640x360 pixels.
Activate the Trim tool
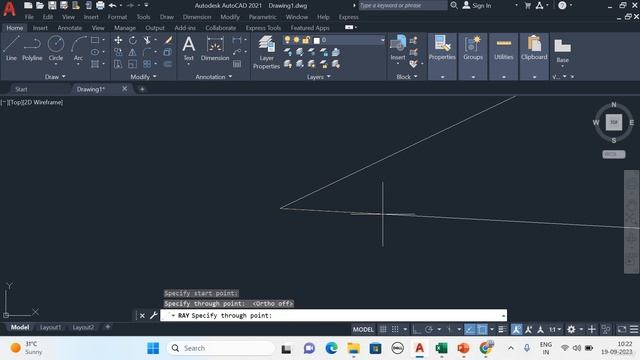(147, 40)
